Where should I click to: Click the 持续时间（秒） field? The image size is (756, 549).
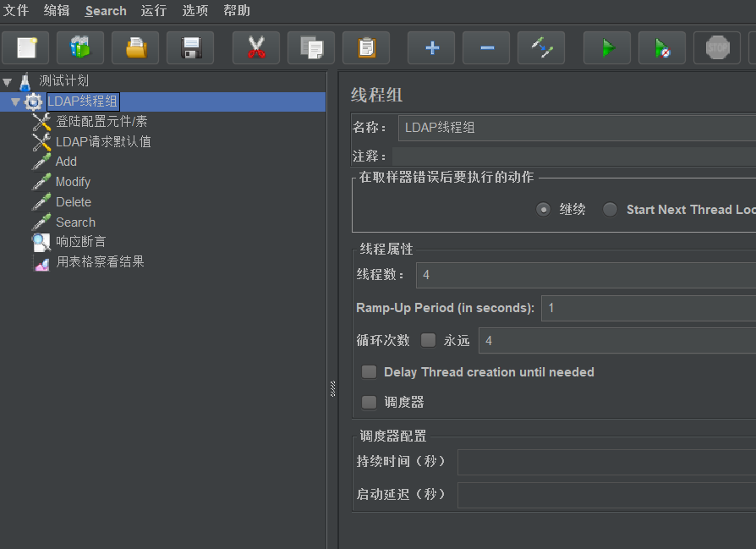(606, 462)
